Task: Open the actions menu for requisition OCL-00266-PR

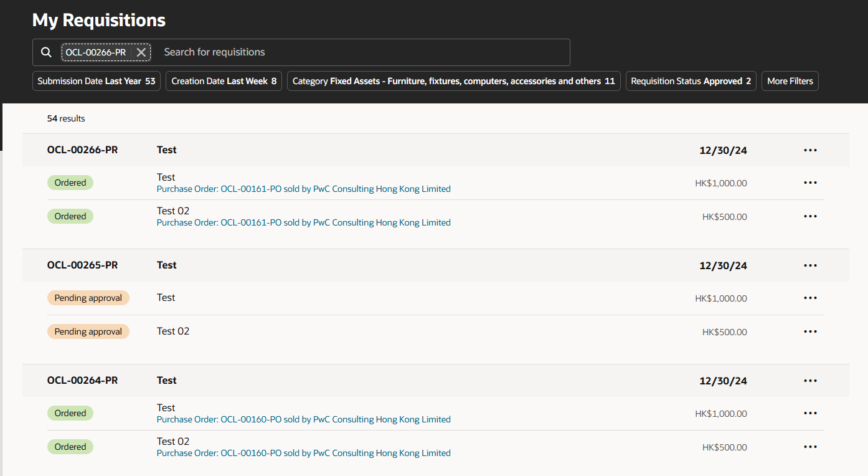Action: [x=810, y=150]
